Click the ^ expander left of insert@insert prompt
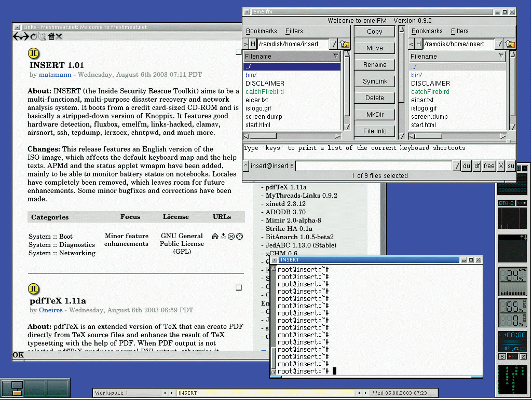 (246, 166)
